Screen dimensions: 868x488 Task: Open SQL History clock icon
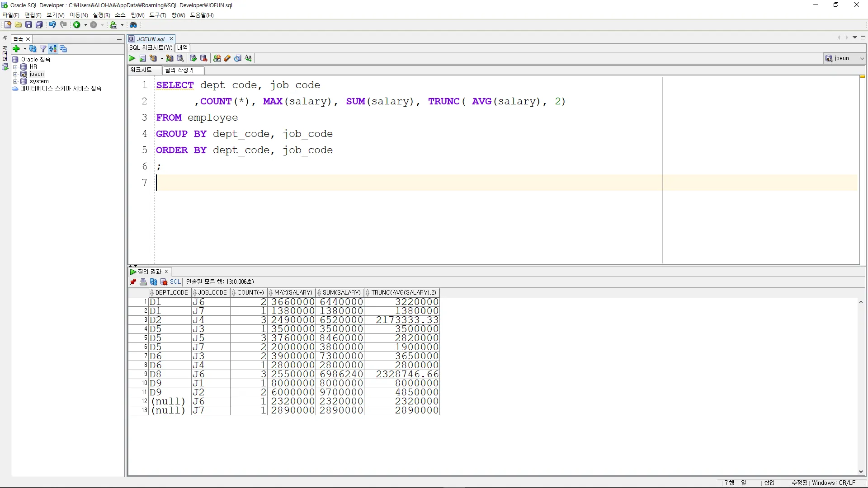coord(238,58)
